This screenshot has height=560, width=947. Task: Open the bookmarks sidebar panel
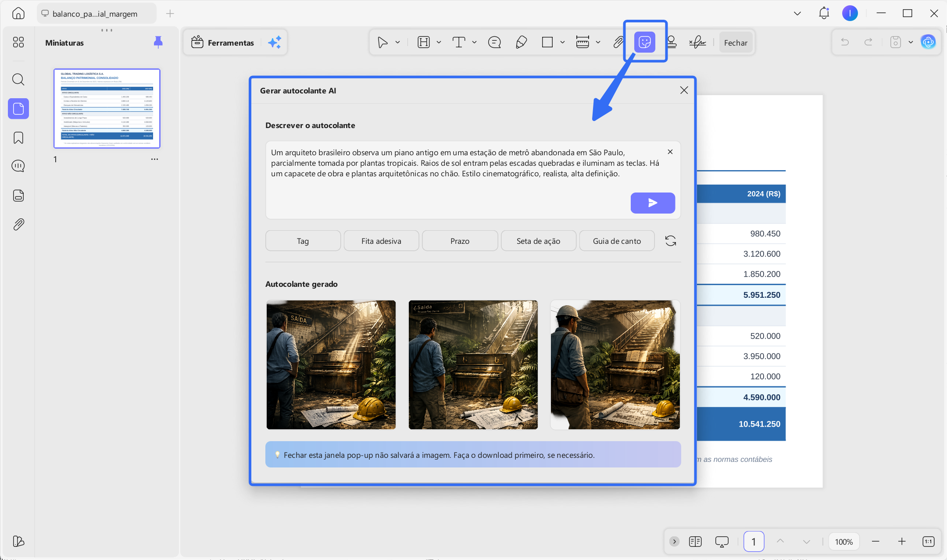pyautogui.click(x=18, y=138)
